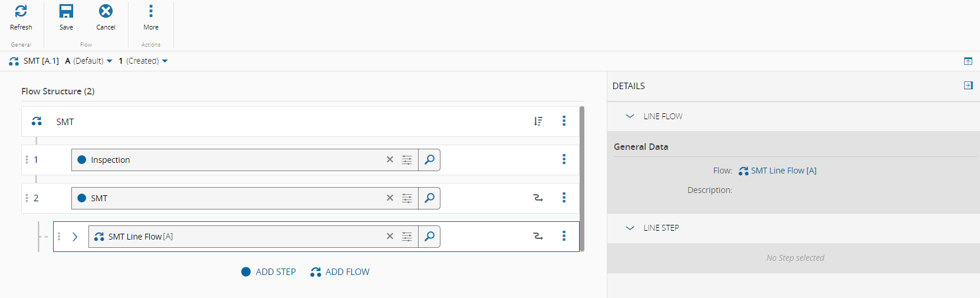Search flows in SMT Line Flow field

(429, 237)
